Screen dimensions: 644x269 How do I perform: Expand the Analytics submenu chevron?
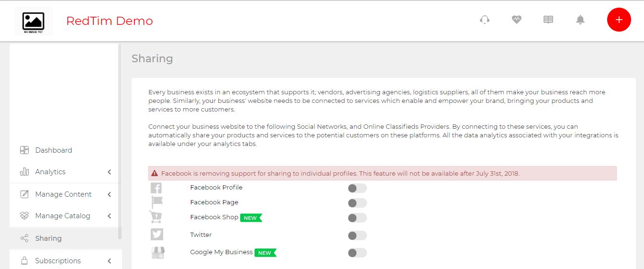(109, 172)
